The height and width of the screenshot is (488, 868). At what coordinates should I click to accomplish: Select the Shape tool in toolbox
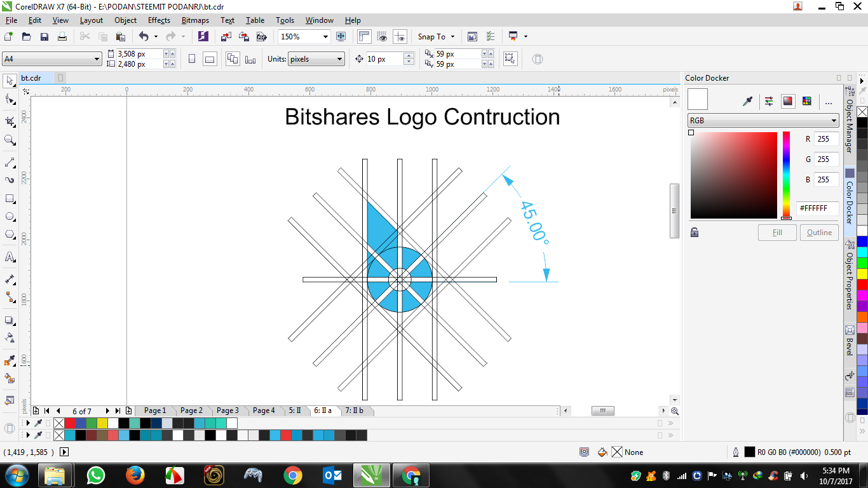tap(10, 99)
